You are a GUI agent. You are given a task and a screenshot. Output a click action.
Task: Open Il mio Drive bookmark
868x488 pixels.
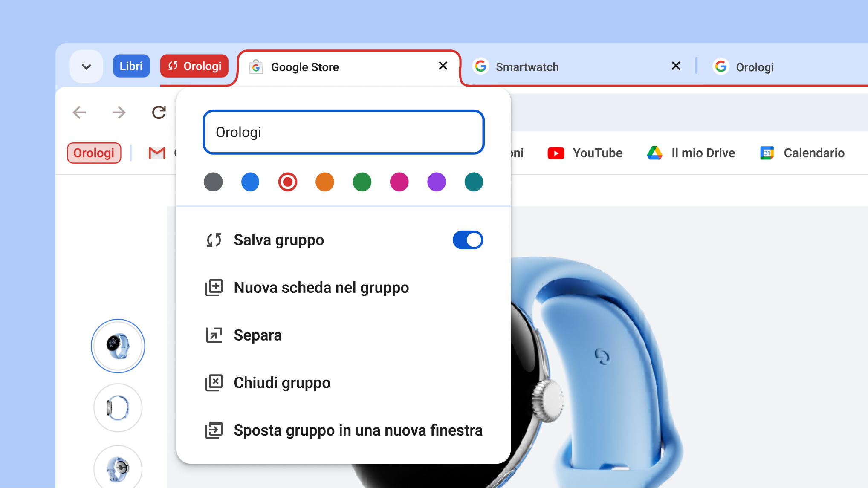point(691,153)
